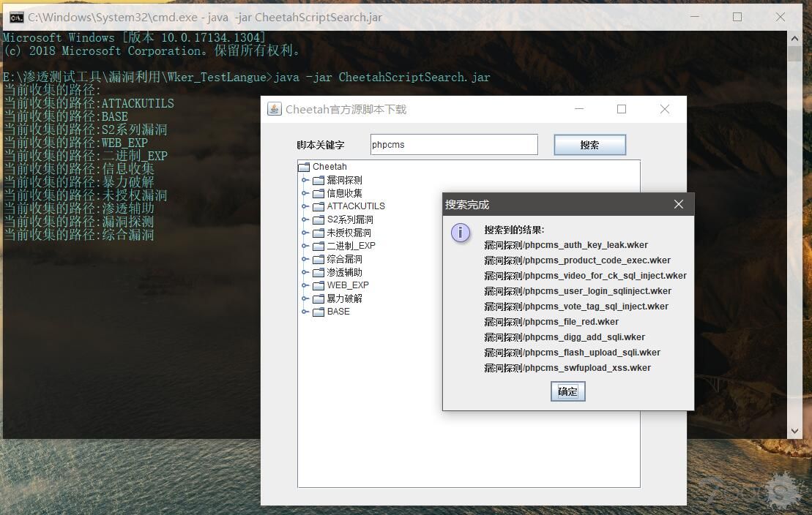This screenshot has width=812, height=515.
Task: Expand the 漏洞探测 tree node
Action: [x=305, y=180]
